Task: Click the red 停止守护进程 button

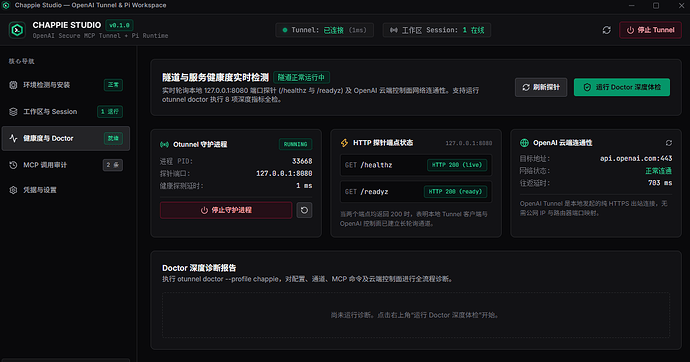Action: 226,210
